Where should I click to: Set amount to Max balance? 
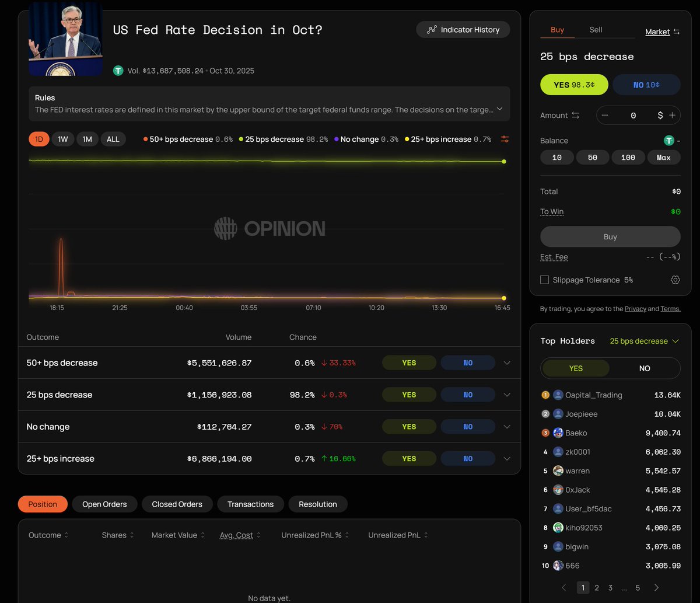[x=664, y=158]
